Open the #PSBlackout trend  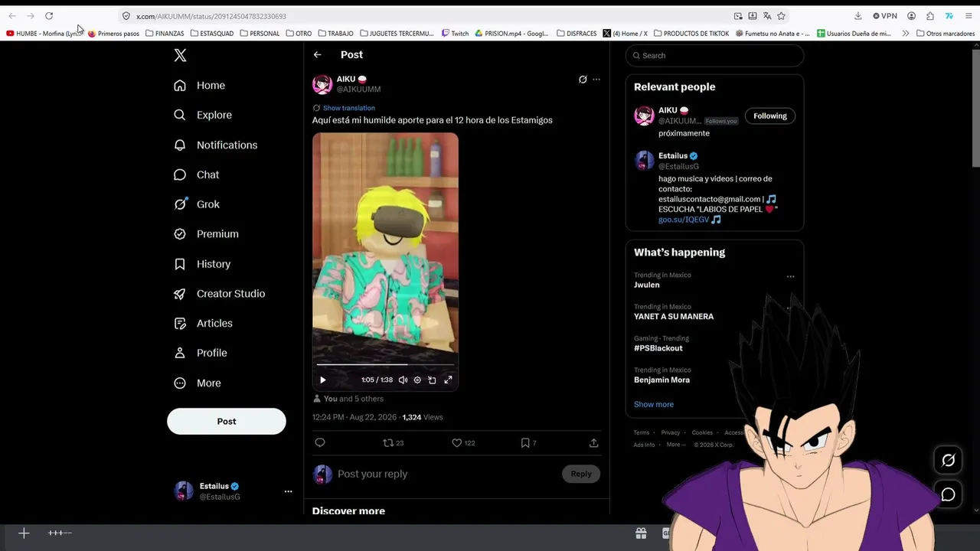(658, 348)
